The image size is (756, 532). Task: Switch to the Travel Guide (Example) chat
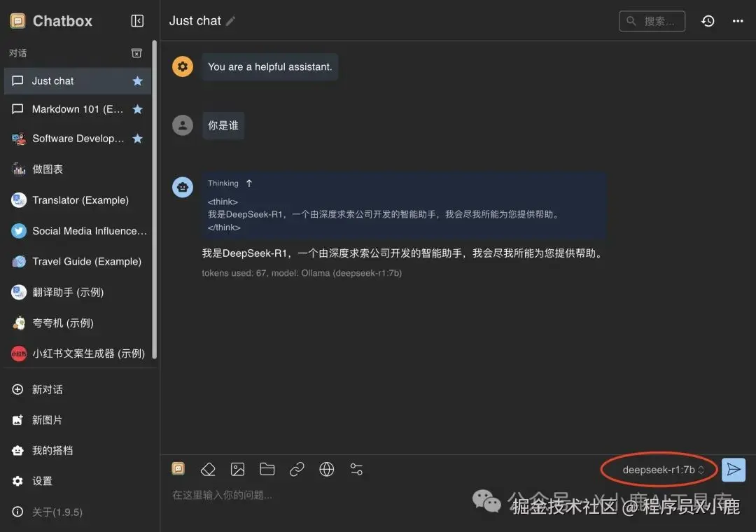pyautogui.click(x=80, y=261)
